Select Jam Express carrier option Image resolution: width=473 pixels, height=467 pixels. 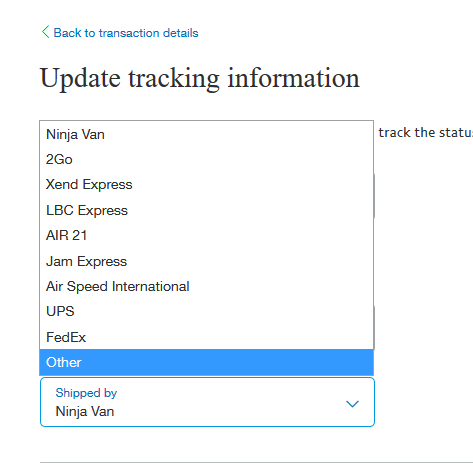pos(206,261)
